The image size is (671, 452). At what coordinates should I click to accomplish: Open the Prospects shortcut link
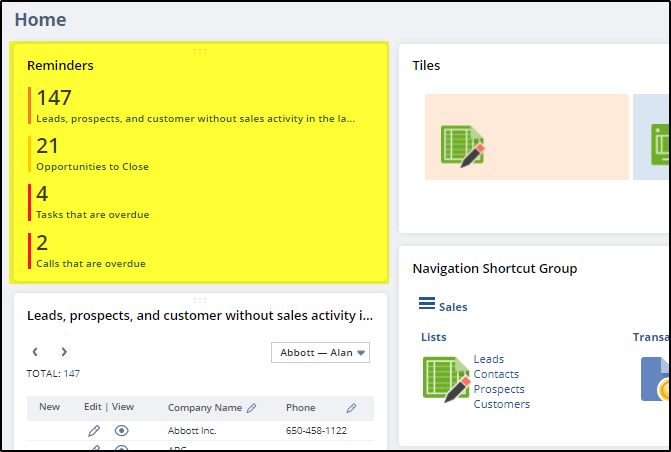pos(499,389)
